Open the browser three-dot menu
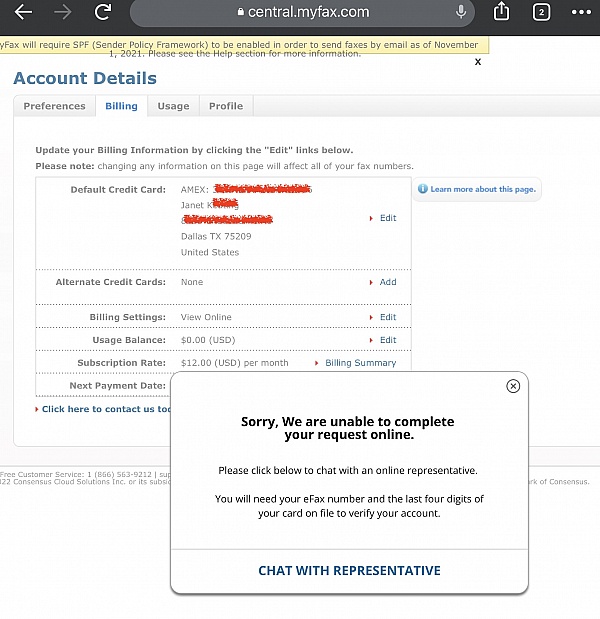The height and width of the screenshot is (619, 600). (580, 13)
